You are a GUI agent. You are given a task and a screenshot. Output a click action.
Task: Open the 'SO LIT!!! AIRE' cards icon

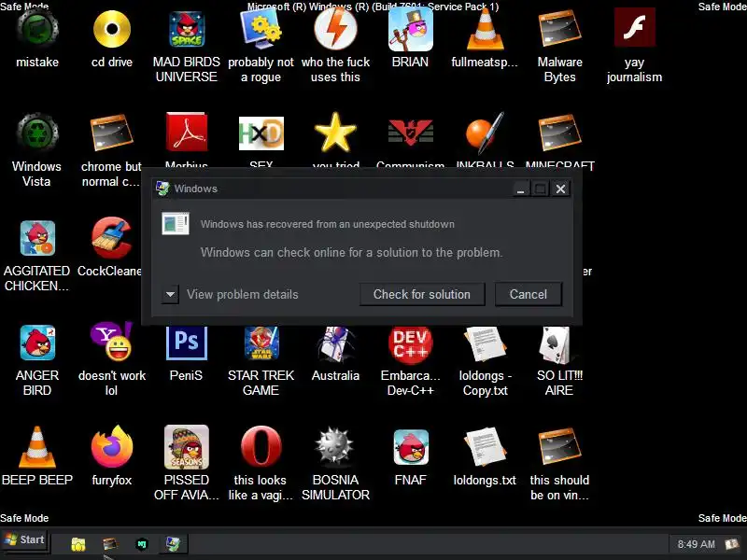(557, 344)
